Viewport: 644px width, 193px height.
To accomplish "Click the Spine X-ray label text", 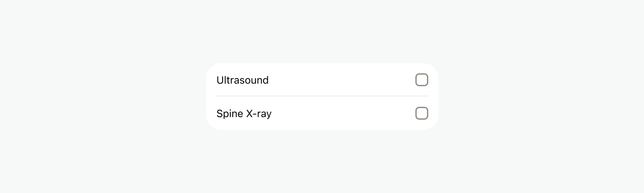I will click(x=244, y=113).
